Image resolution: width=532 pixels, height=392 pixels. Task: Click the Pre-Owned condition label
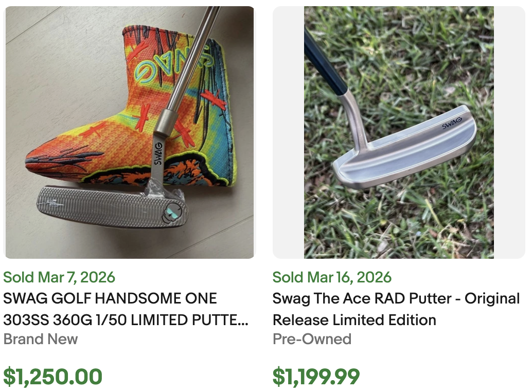pos(311,340)
